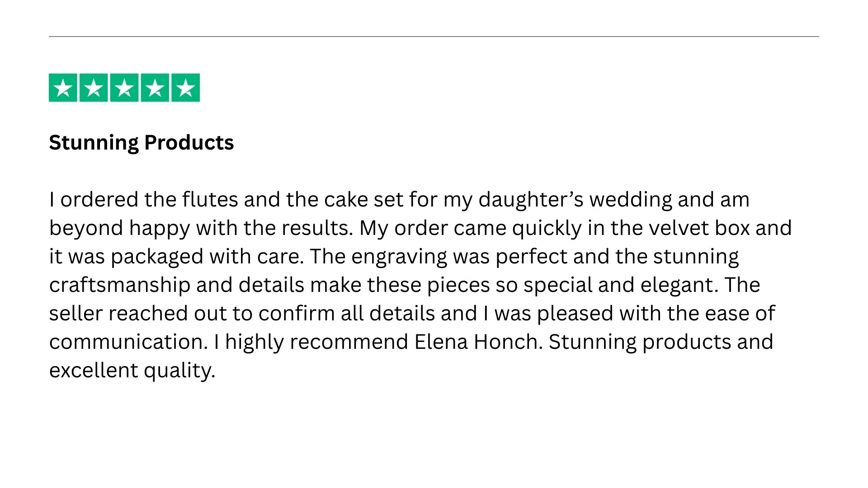This screenshot has width=868, height=488.
Task: Click the word "communication" in the review
Action: [x=128, y=342]
